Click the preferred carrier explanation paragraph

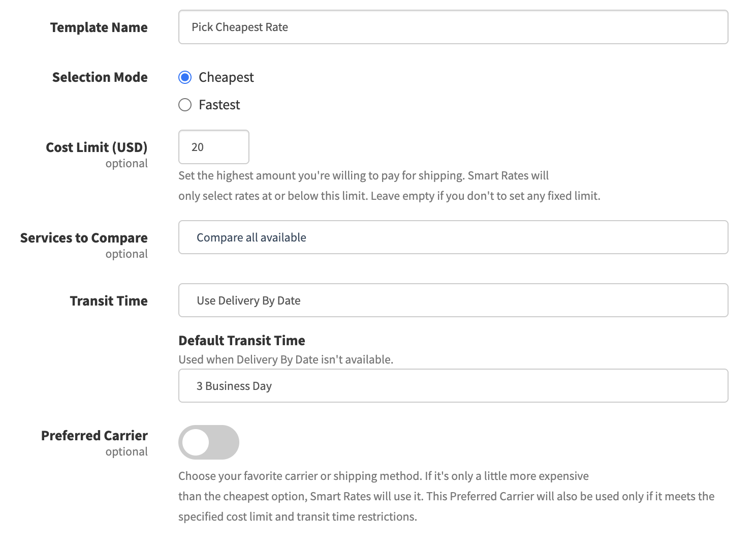[446, 496]
